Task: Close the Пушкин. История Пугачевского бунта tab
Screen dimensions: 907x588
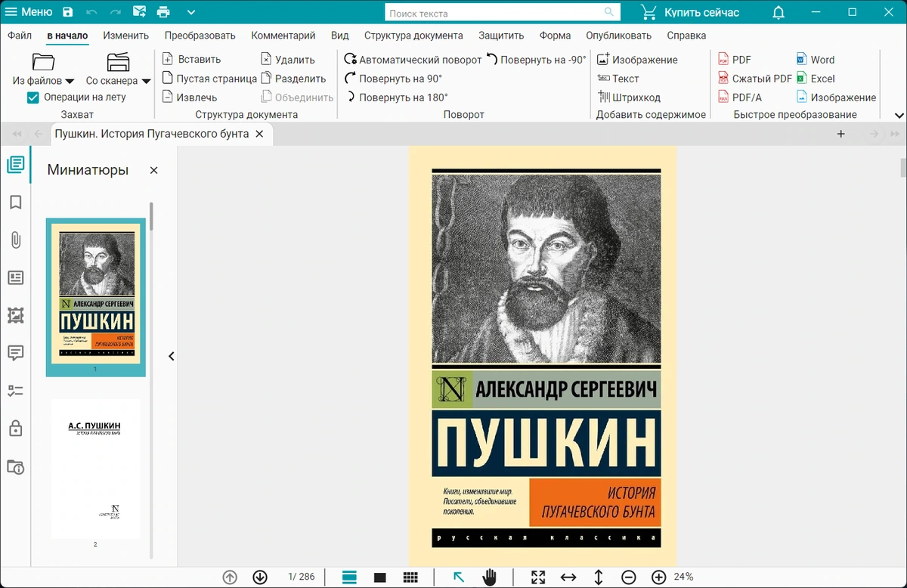Action: (x=259, y=134)
